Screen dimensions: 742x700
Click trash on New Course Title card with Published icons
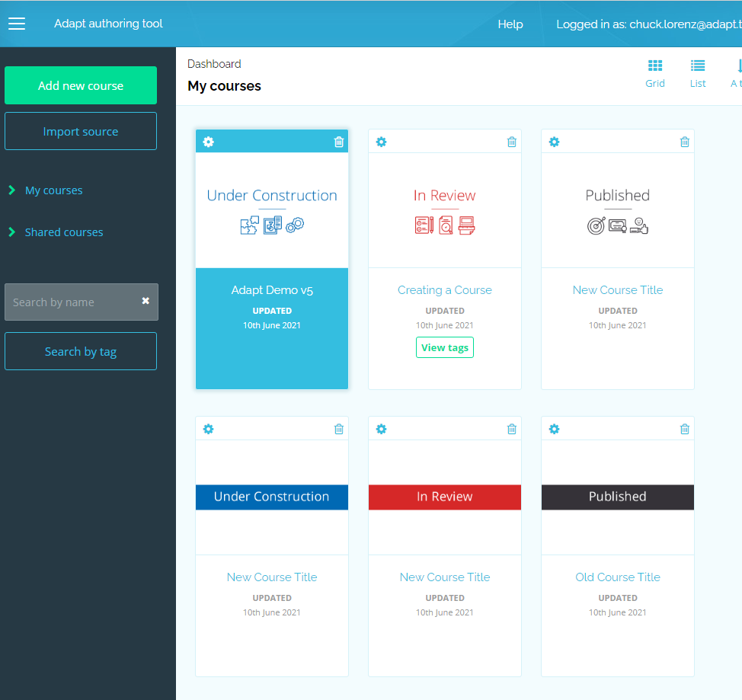click(684, 142)
